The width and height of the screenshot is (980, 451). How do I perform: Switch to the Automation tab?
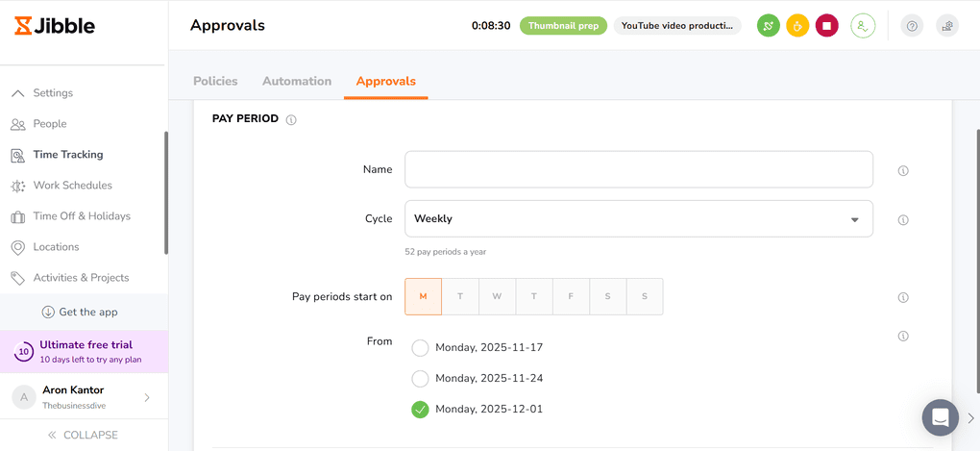pyautogui.click(x=297, y=82)
